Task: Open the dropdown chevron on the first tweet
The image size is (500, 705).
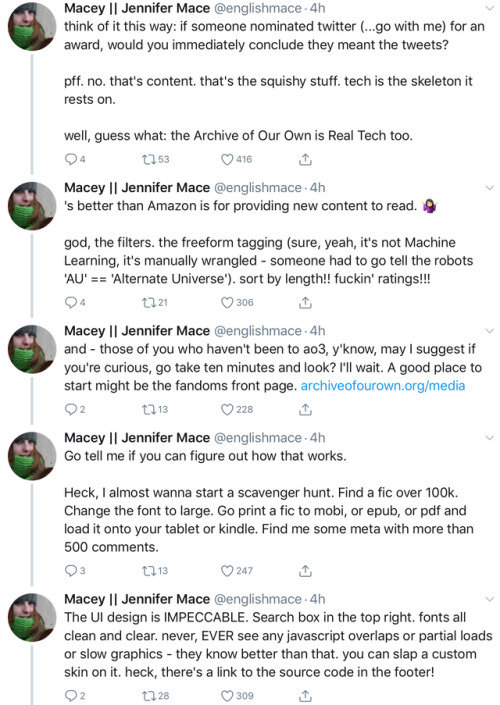Action: (490, 8)
